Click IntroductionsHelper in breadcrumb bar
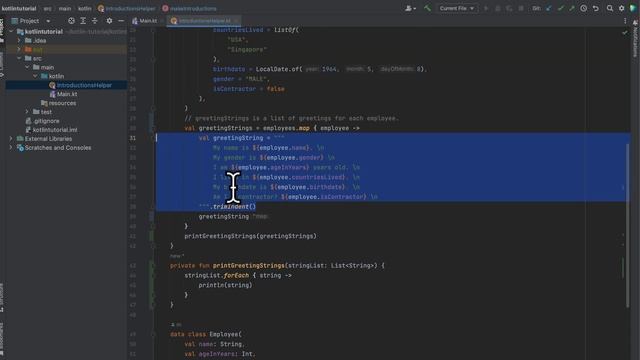 coord(127,8)
